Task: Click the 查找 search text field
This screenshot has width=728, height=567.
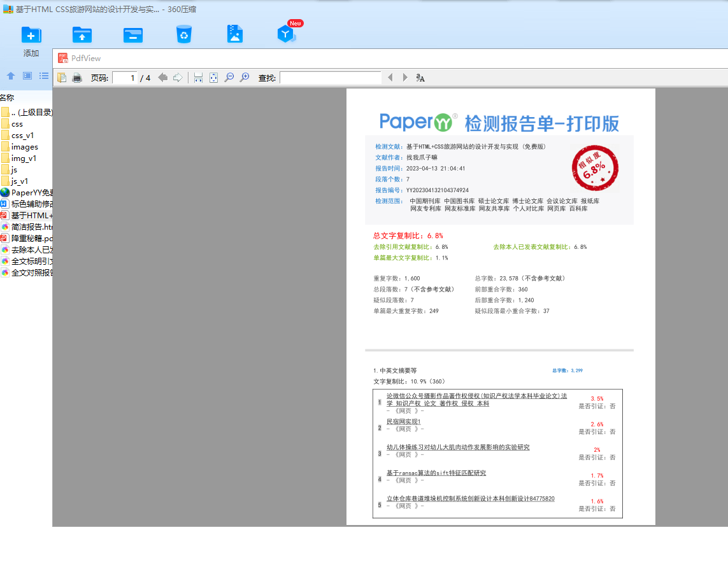Action: click(331, 78)
